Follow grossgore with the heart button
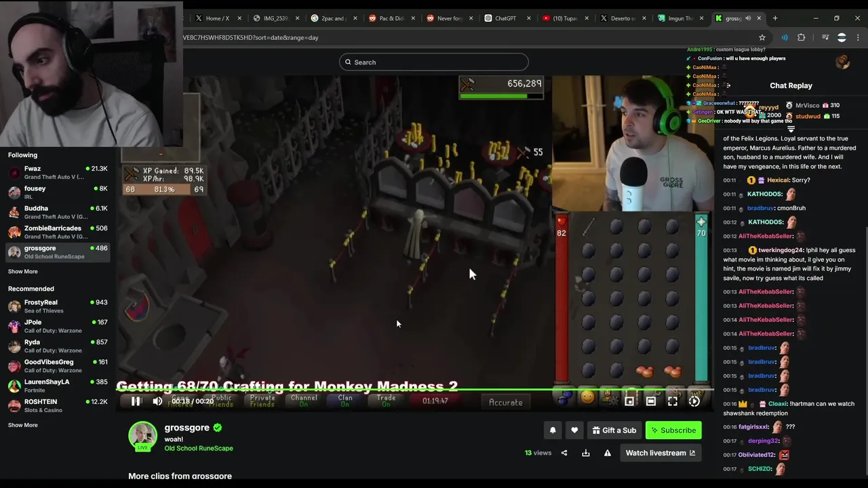 pos(574,430)
